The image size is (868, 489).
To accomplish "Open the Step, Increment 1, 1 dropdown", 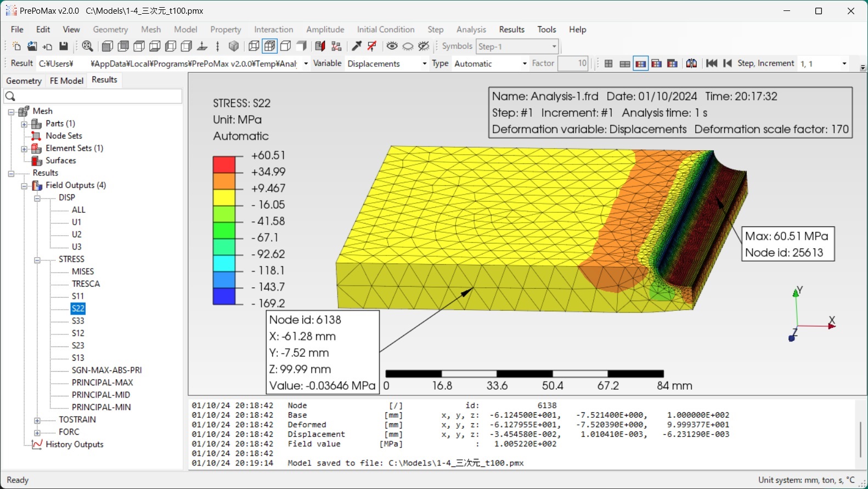I will point(824,64).
